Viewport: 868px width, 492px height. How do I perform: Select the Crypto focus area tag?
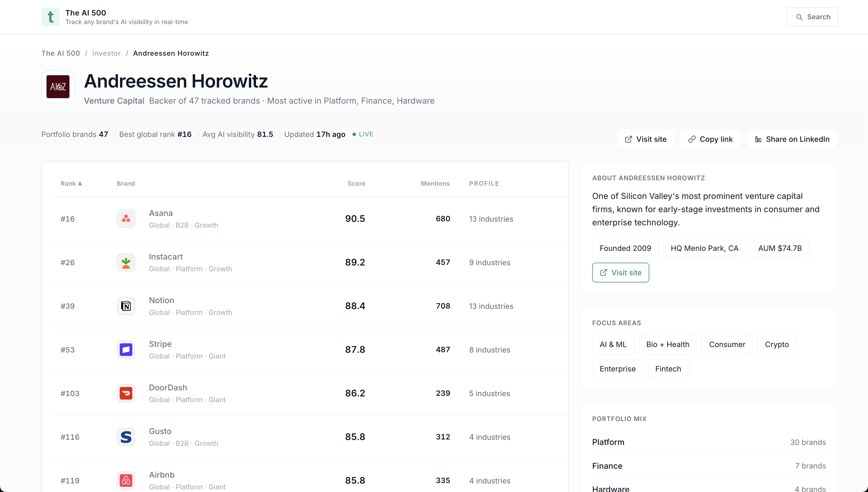pos(776,344)
